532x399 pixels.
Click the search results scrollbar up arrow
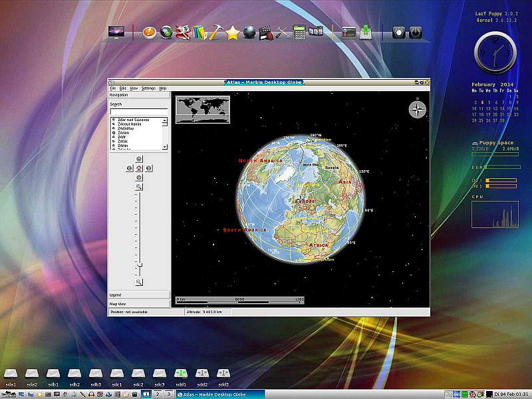[165, 120]
